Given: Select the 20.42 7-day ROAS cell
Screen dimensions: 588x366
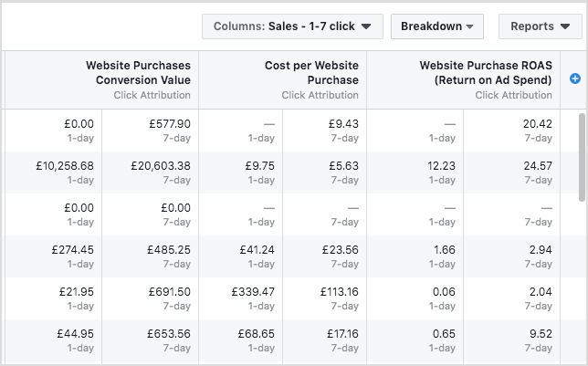Looking at the screenshot, I should click(x=537, y=124).
